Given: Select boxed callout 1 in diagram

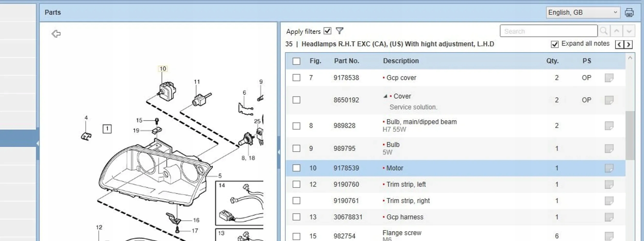Looking at the screenshot, I should [x=107, y=129].
